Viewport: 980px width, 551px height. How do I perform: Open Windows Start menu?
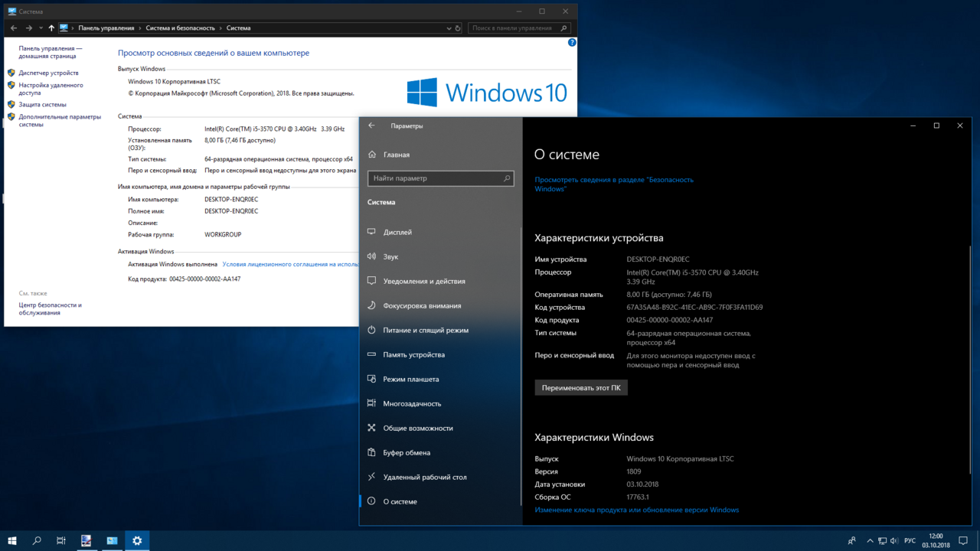click(12, 540)
